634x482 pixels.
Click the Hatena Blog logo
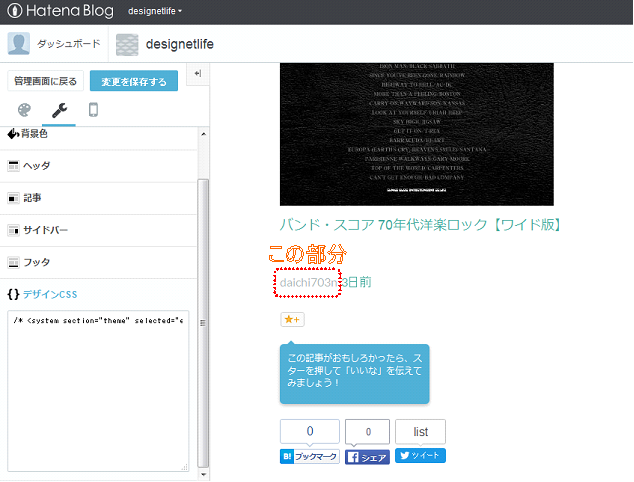coord(61,11)
